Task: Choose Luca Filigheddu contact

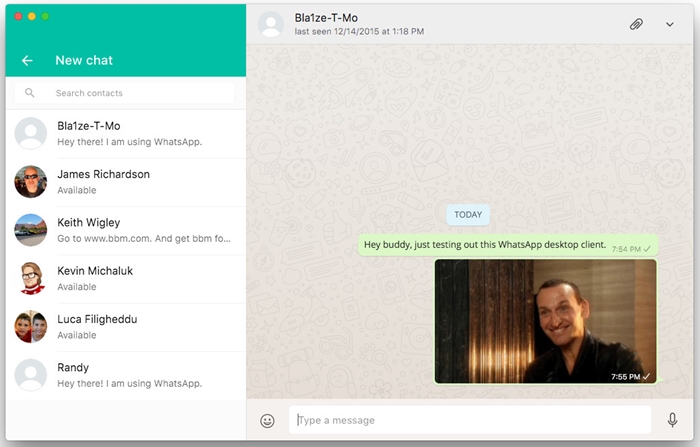Action: tap(130, 326)
